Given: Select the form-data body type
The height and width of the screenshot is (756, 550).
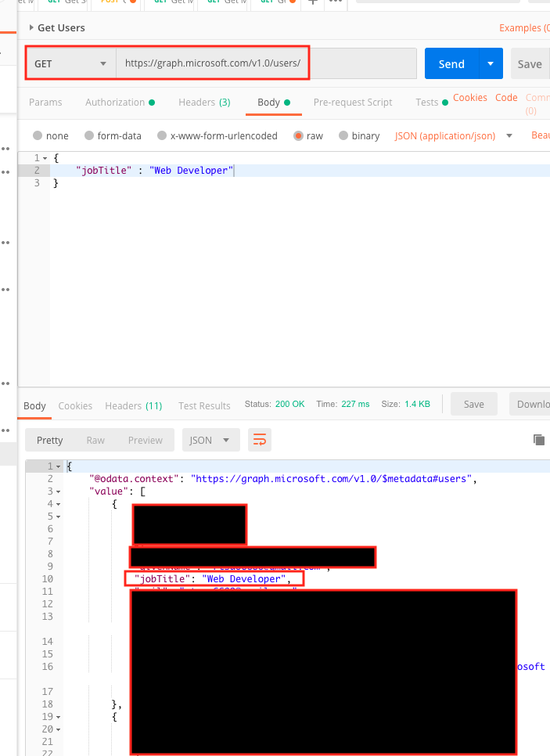Looking at the screenshot, I should pos(113,135).
